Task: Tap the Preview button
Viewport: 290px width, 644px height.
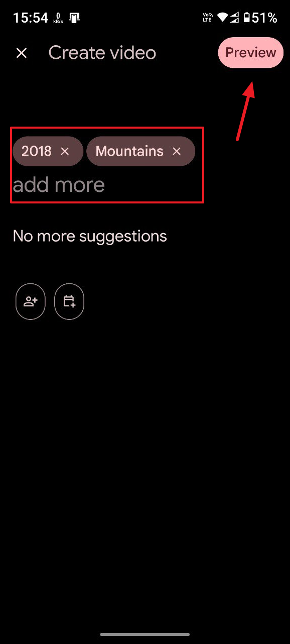Action: [x=251, y=52]
